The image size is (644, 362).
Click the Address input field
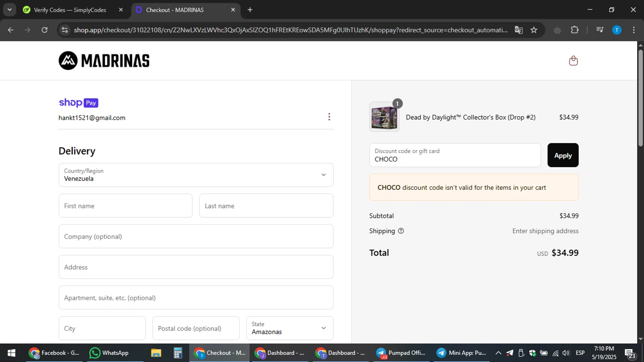pos(196,267)
